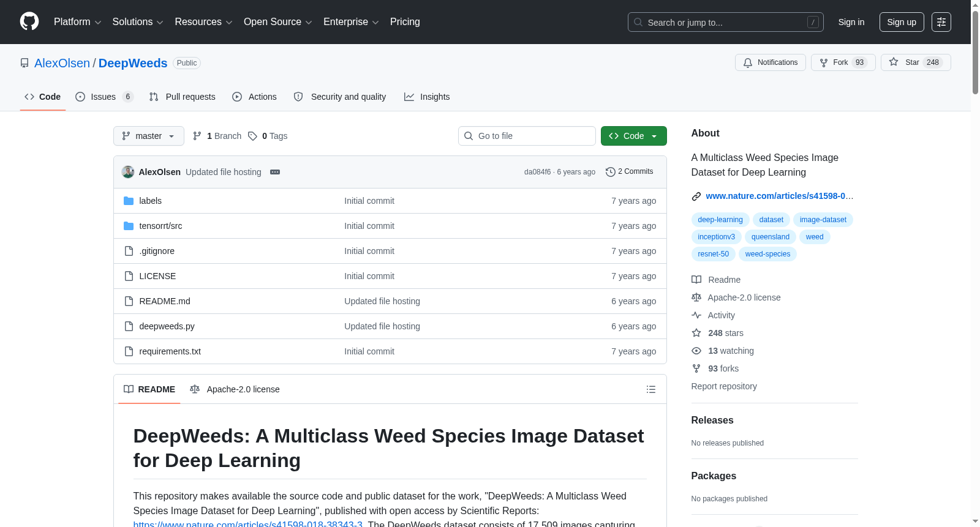The width and height of the screenshot is (980, 527).
Task: Click the tag icon next to Tags
Action: (252, 136)
